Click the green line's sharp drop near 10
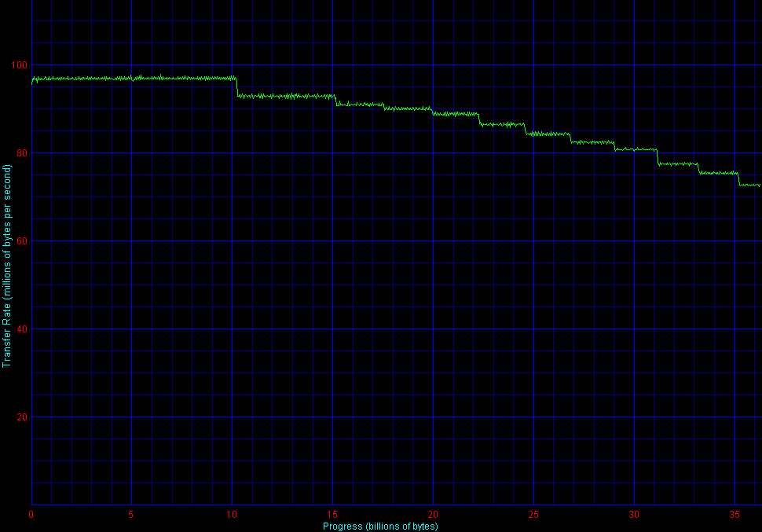The image size is (762, 532). (x=237, y=86)
